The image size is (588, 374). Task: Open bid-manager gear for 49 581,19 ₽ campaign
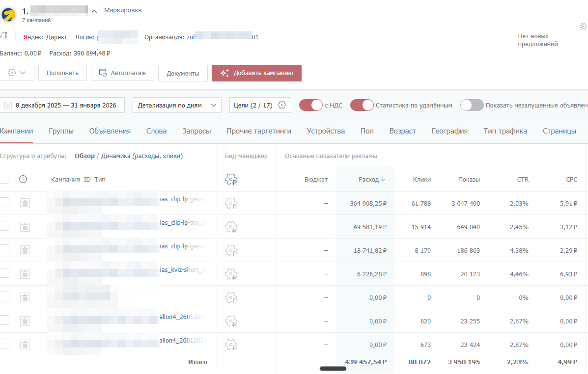click(x=231, y=227)
